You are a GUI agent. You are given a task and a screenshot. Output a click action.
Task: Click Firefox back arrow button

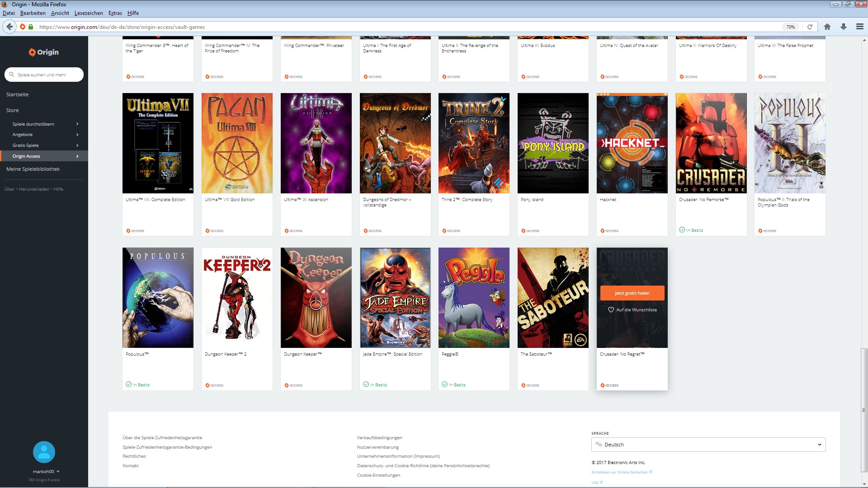click(9, 27)
